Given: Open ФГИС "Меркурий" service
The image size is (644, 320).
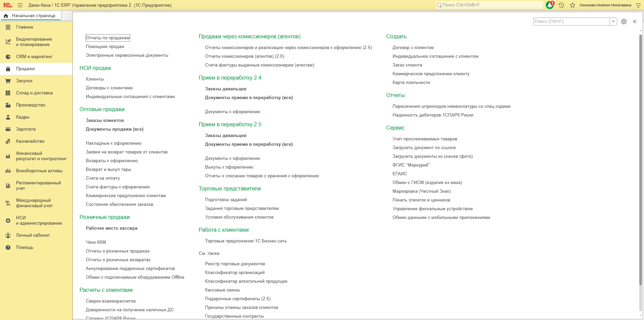Looking at the screenshot, I should click(411, 165).
